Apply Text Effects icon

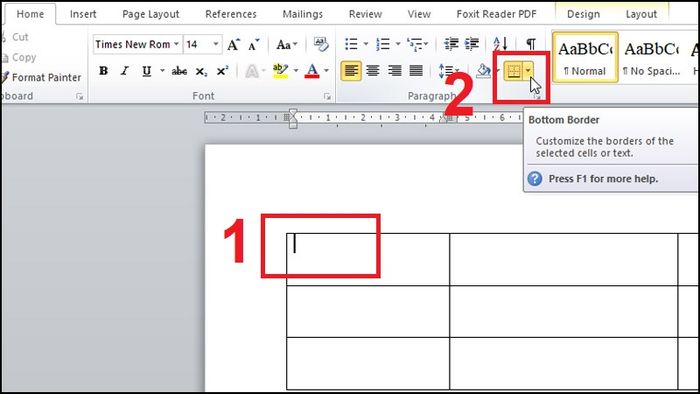[x=252, y=71]
